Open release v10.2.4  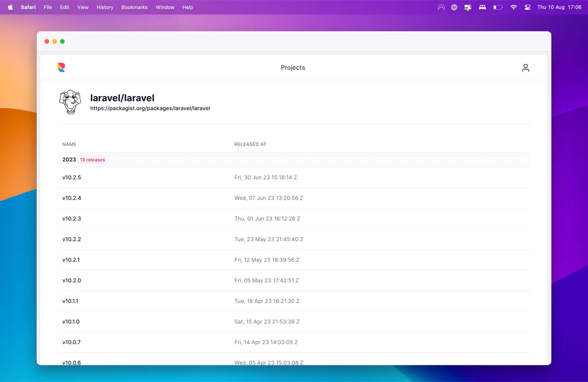coord(72,198)
